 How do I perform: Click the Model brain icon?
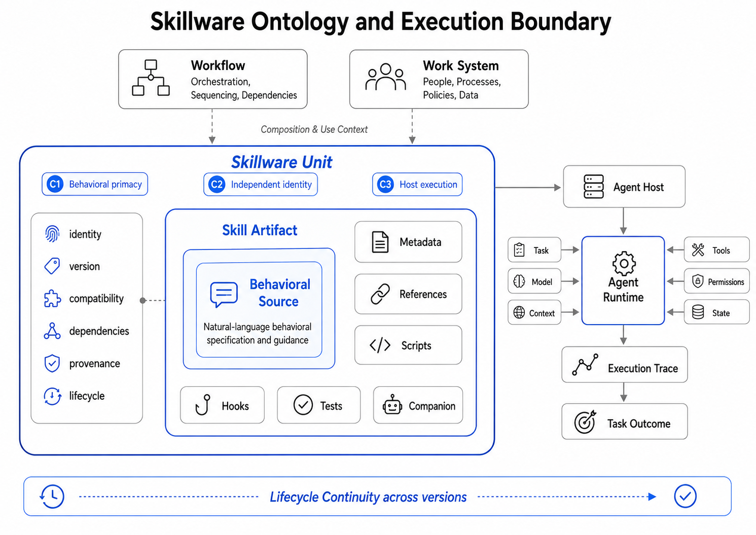click(519, 281)
